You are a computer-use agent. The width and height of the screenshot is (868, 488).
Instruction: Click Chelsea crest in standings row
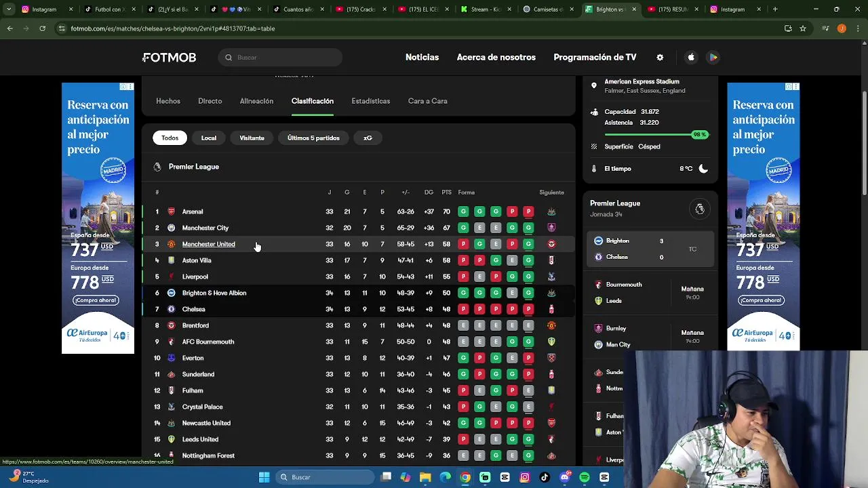click(x=171, y=309)
